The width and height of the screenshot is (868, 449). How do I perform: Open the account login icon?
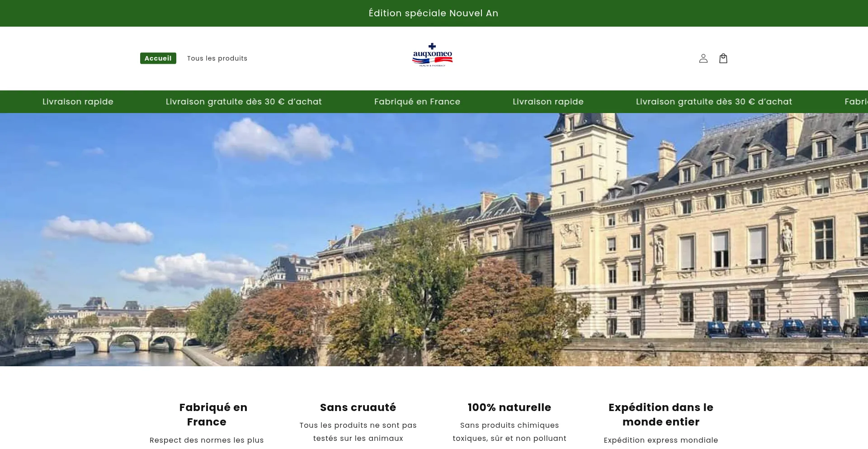703,58
